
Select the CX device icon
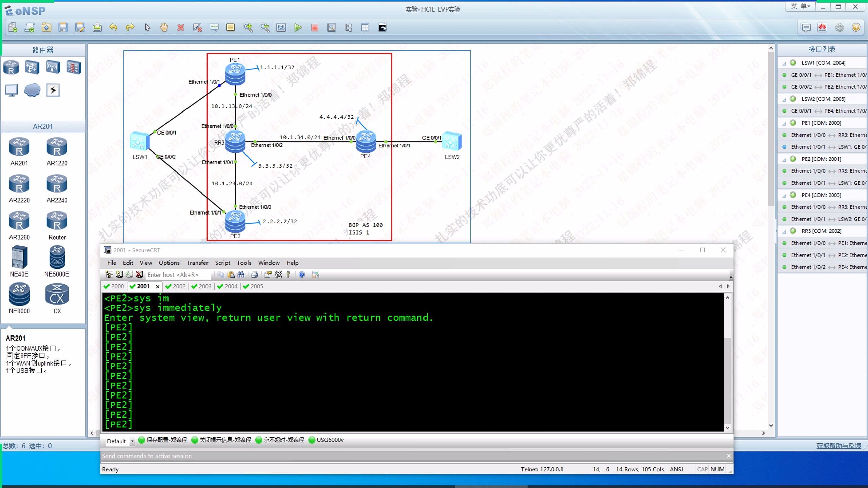(57, 294)
